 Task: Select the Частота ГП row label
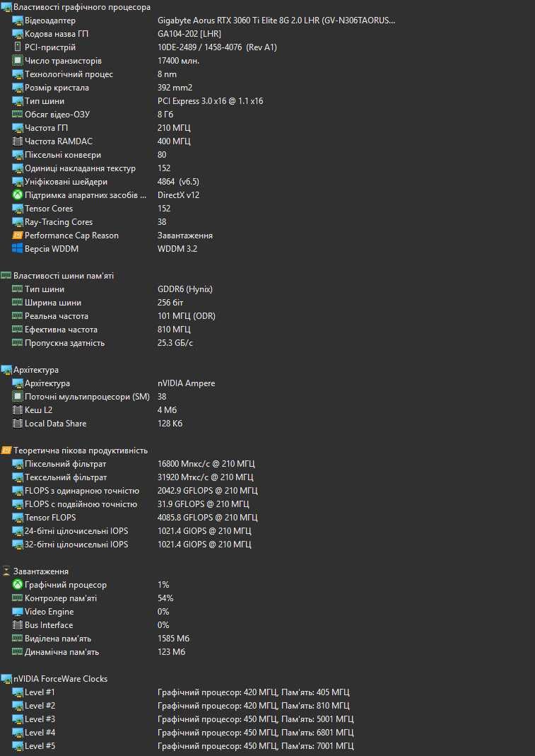pos(46,128)
